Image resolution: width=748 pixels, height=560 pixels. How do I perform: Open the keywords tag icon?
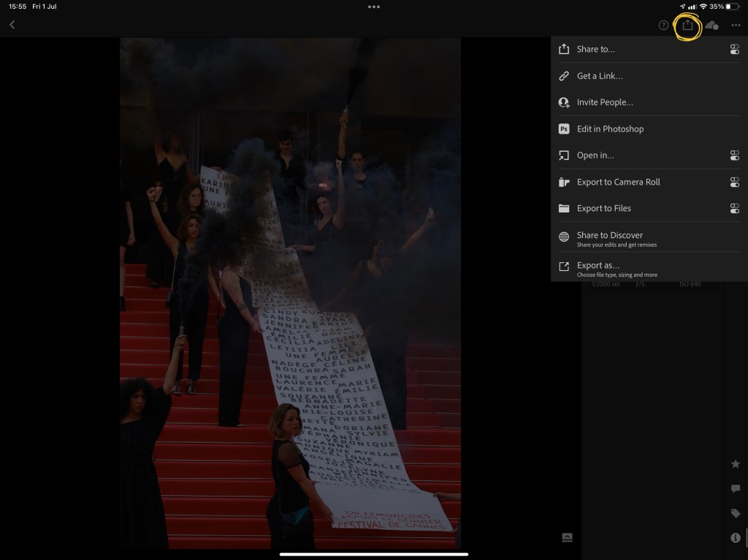[736, 514]
